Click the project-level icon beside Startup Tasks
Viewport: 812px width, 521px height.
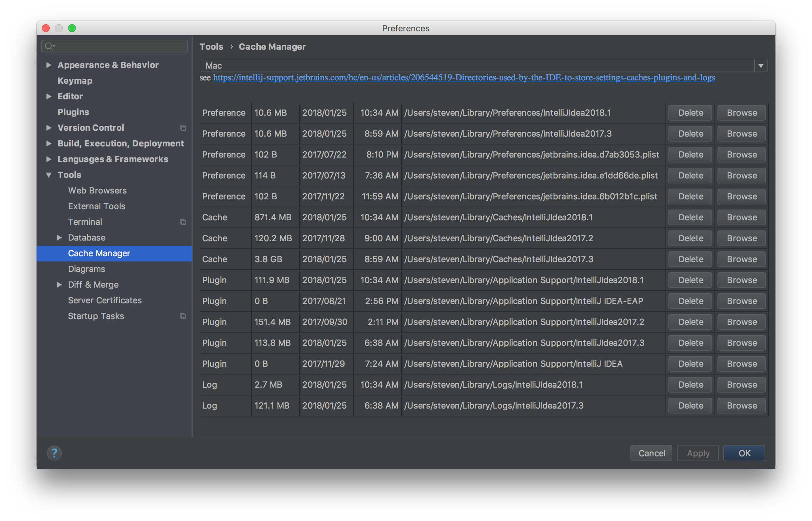183,316
